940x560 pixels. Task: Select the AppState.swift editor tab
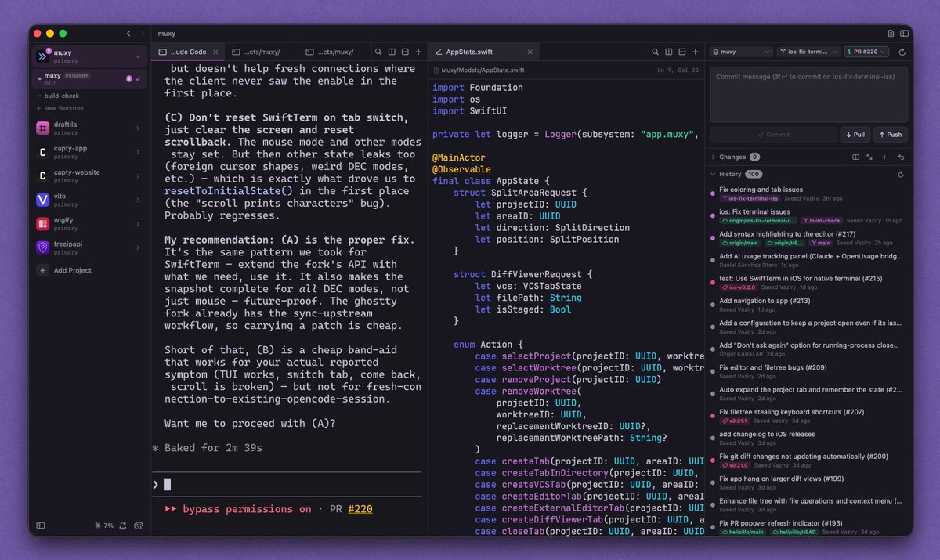coord(483,52)
